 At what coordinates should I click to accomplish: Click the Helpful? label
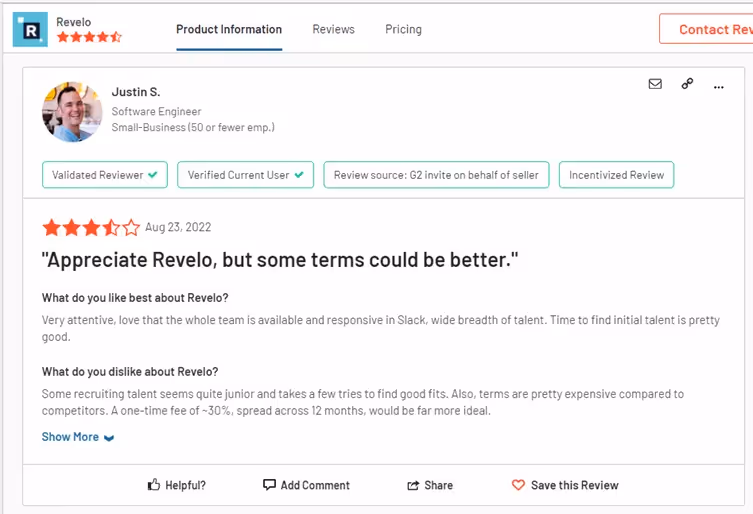tap(185, 485)
